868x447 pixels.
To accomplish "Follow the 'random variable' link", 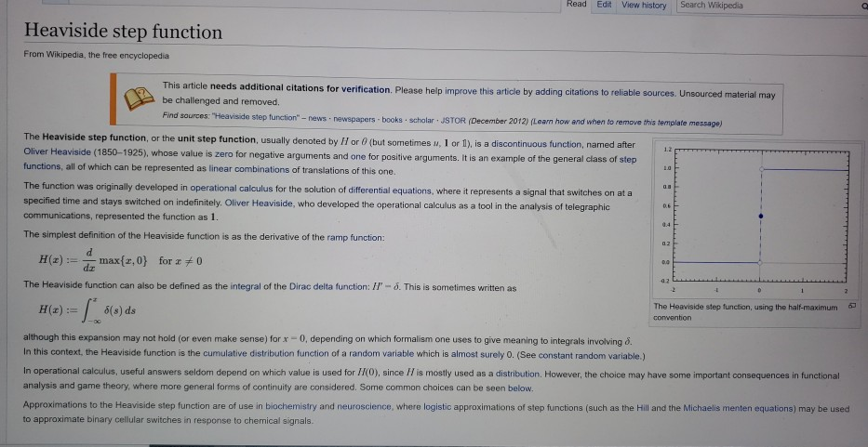I will pos(375,354).
